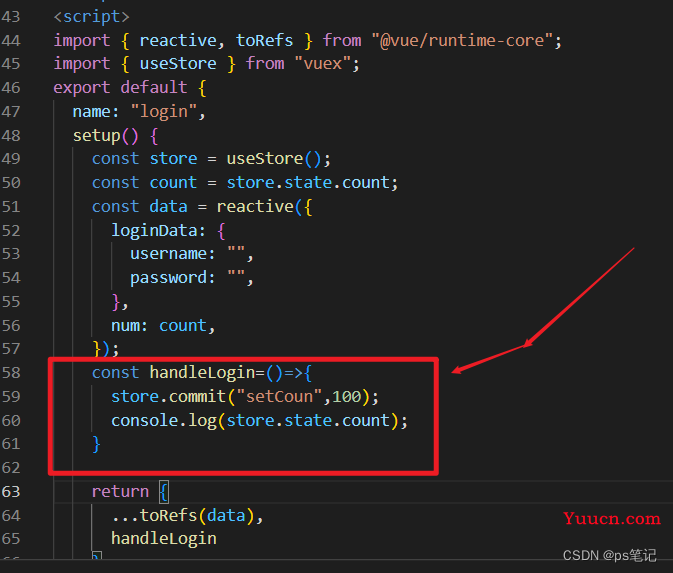
Task: Click the setup() function name
Action: [106, 136]
